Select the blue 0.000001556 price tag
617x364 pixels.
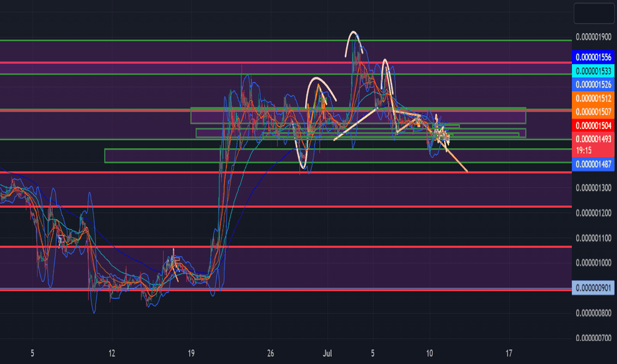point(593,57)
